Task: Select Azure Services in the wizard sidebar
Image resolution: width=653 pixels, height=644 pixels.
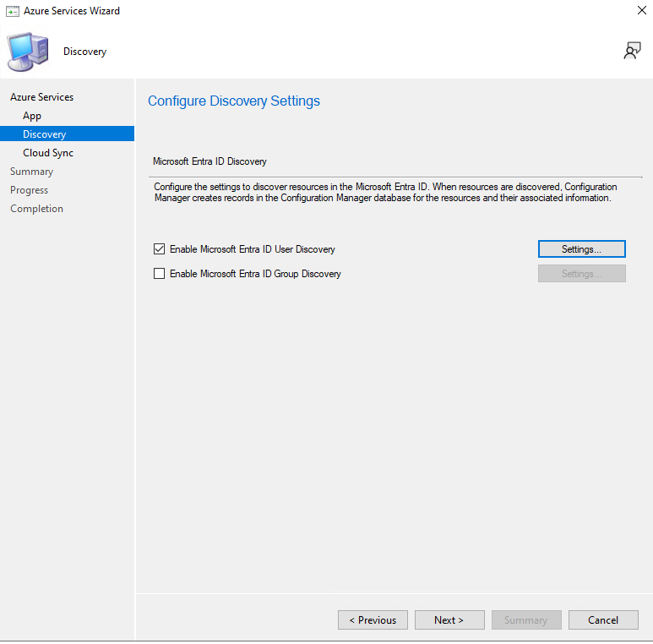Action: tap(41, 97)
